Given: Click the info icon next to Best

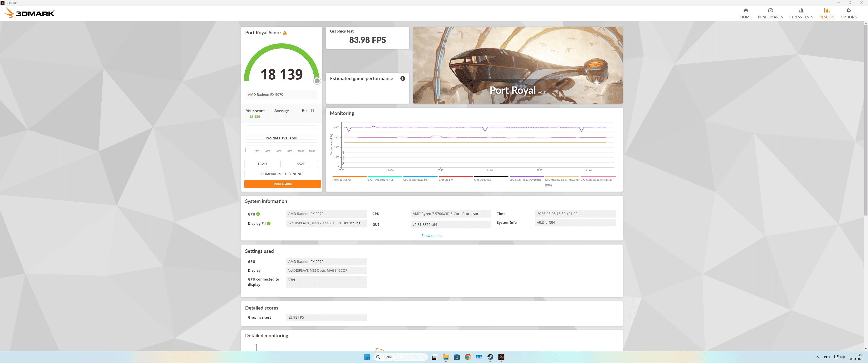Looking at the screenshot, I should pos(312,110).
